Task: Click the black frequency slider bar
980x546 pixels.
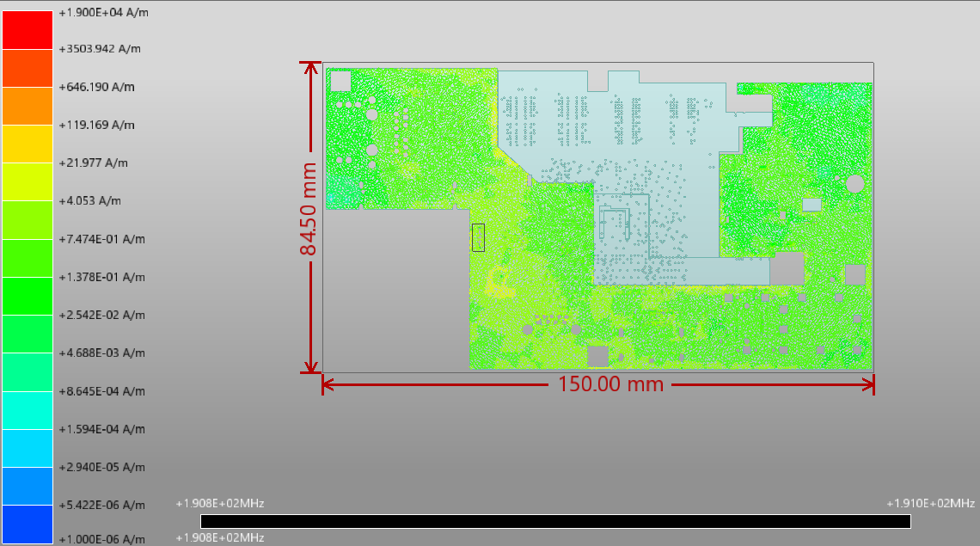Action: click(x=554, y=521)
